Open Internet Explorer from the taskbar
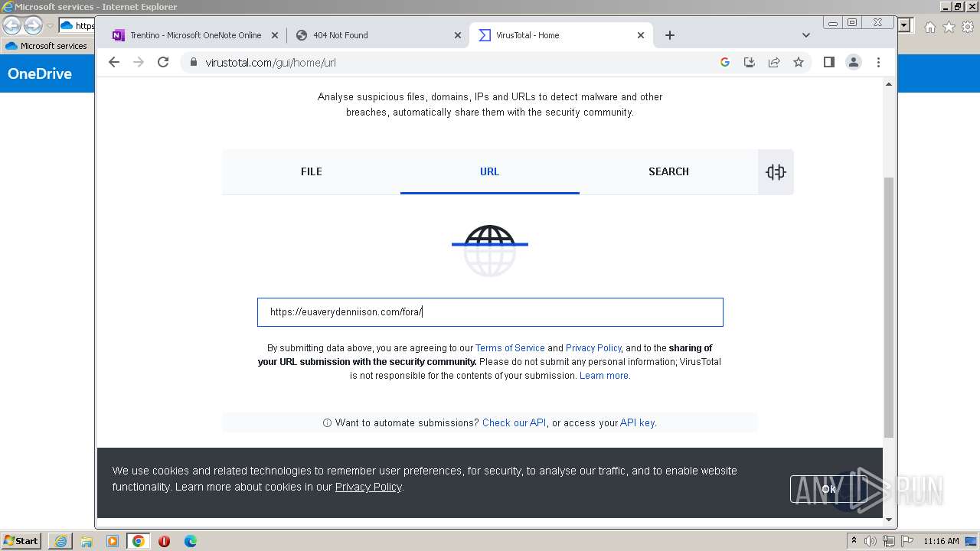The width and height of the screenshot is (980, 551). [x=60, y=541]
